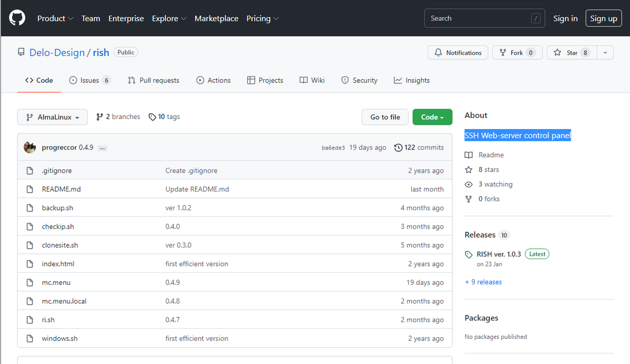Click the history clock icon beside 122 commits
Viewport: 630px width, 364px height.
tap(398, 147)
